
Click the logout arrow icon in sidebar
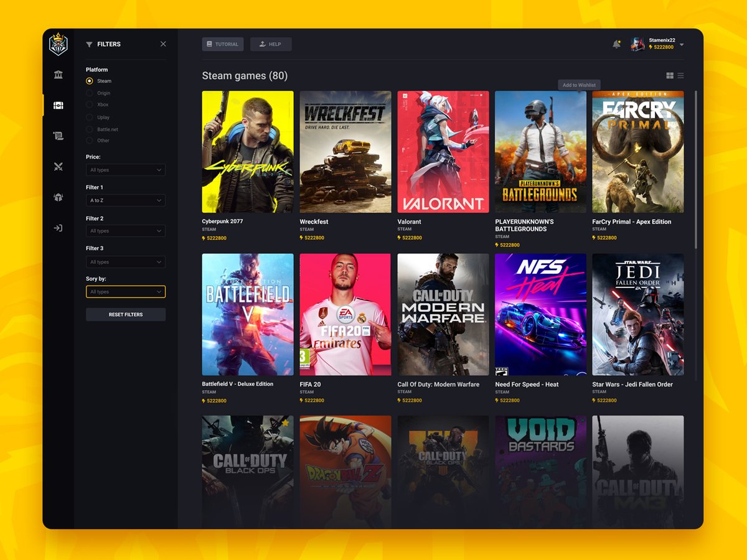point(57,228)
